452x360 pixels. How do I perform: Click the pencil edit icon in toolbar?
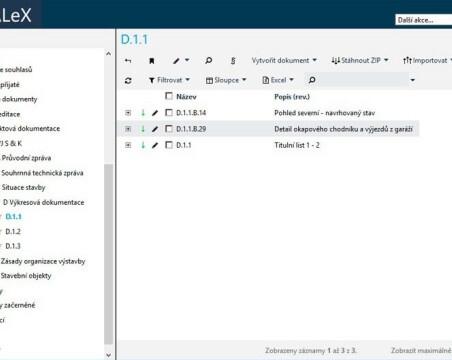176,61
